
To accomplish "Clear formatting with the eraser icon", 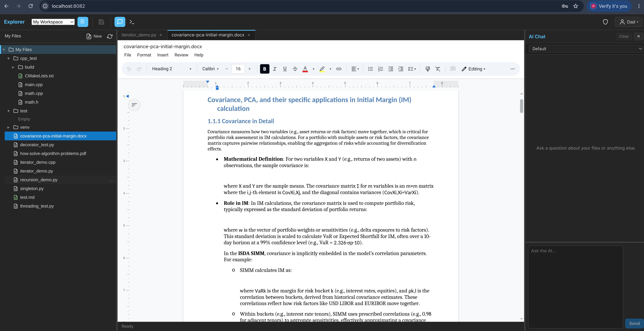I will coord(438,69).
